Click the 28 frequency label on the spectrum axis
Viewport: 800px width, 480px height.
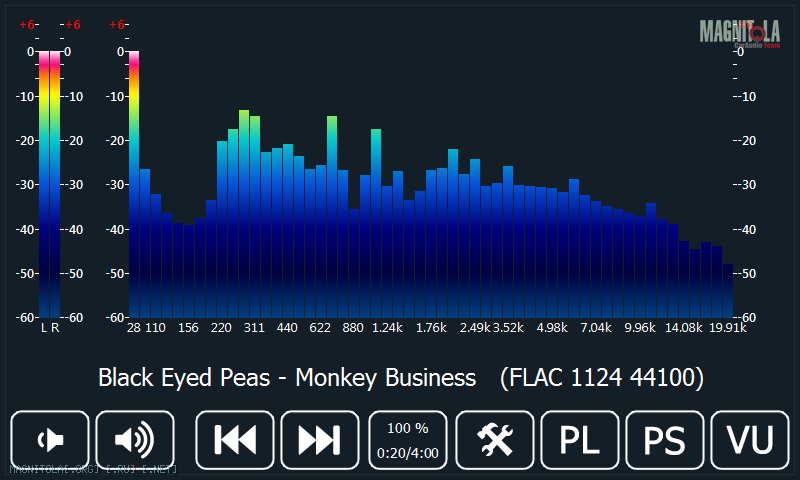134,328
